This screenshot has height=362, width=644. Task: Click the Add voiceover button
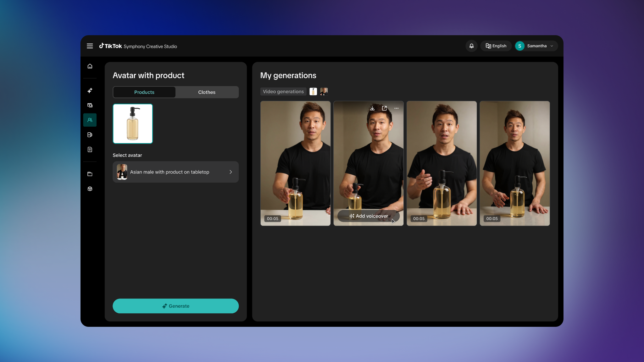coord(368,216)
